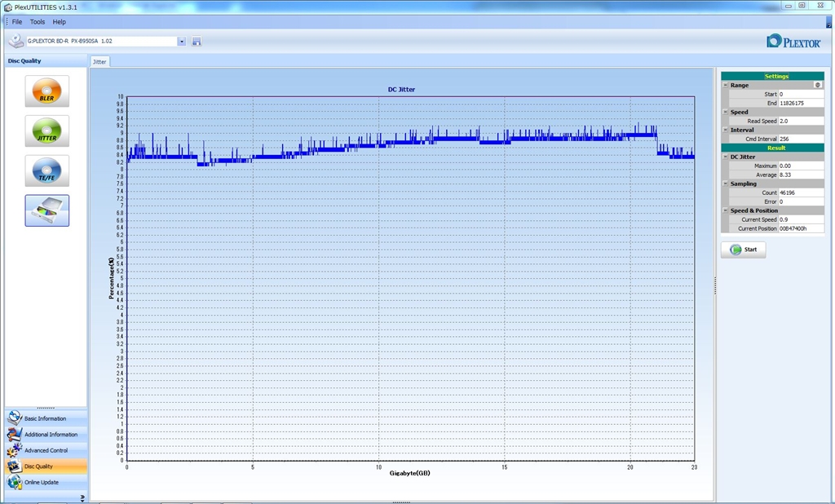Collapse the Sampling result group
Viewport: 835px width, 504px height.
[x=726, y=183]
